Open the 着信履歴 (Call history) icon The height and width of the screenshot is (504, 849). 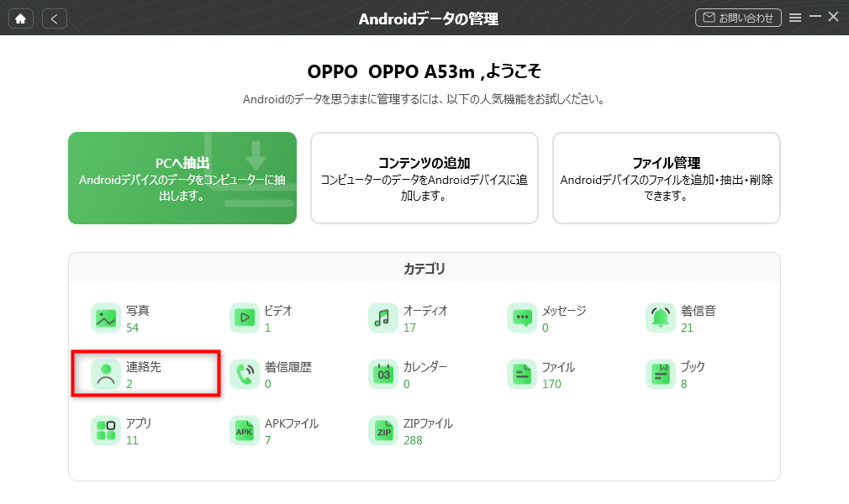click(245, 375)
